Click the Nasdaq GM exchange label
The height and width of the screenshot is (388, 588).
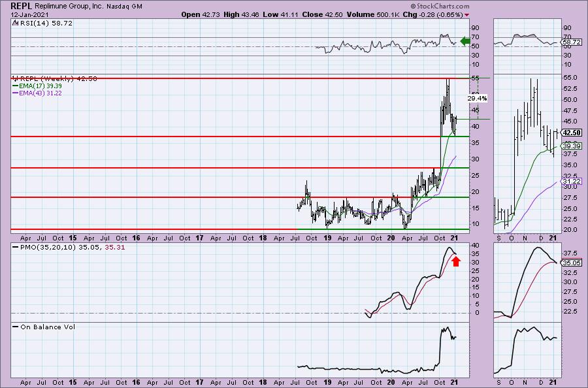(x=124, y=7)
